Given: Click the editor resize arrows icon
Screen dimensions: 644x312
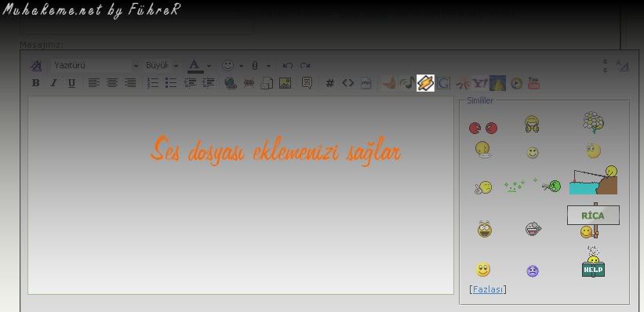Looking at the screenshot, I should tap(605, 66).
